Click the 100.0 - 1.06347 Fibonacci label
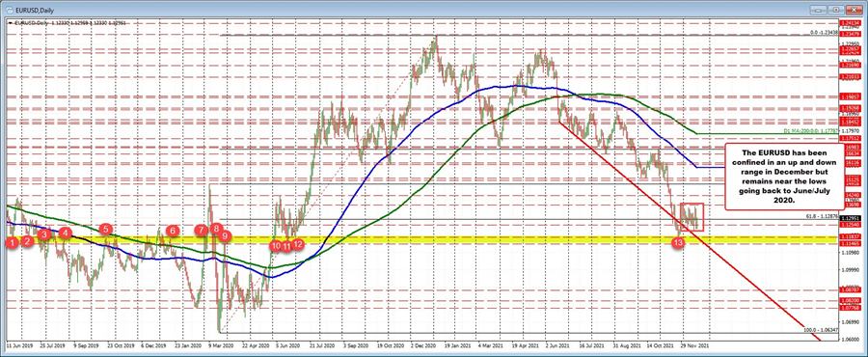 tap(822, 330)
